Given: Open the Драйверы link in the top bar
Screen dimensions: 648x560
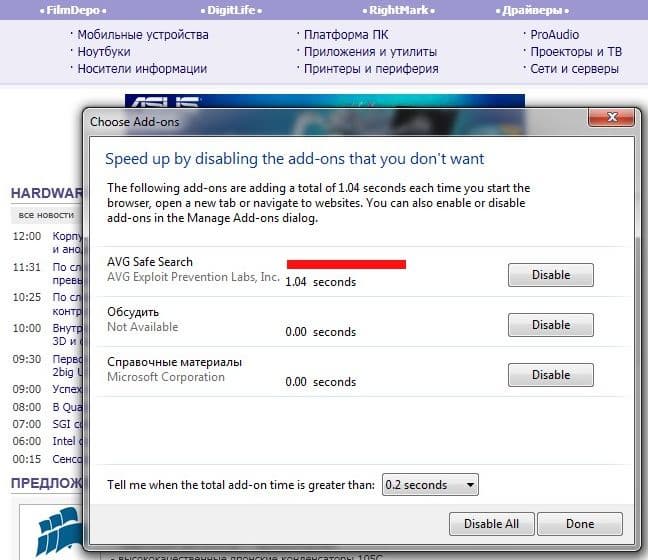Looking at the screenshot, I should (532, 10).
